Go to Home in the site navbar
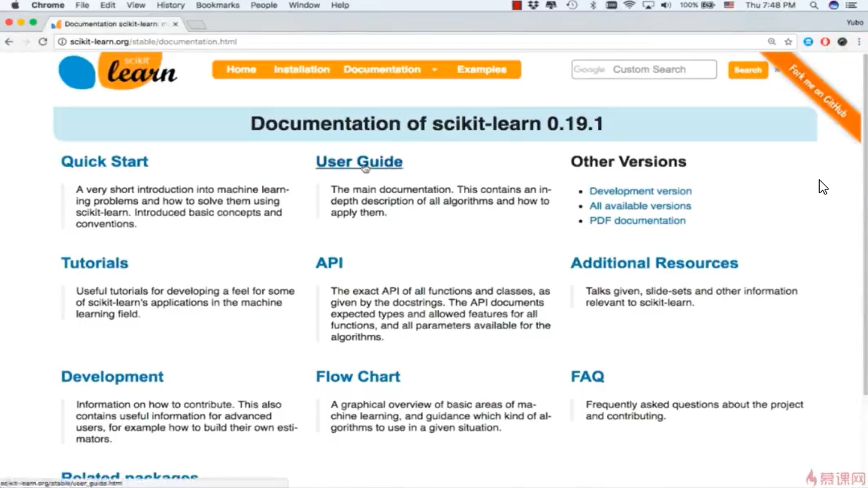Image resolution: width=868 pixels, height=488 pixels. pyautogui.click(x=241, y=70)
